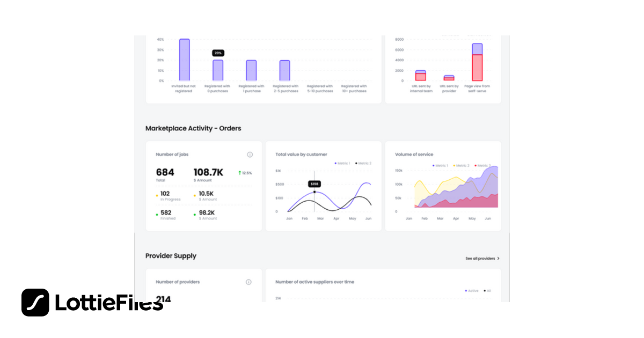Select the Provider Supply section heading
Viewport: 644px width, 338px height.
(171, 256)
